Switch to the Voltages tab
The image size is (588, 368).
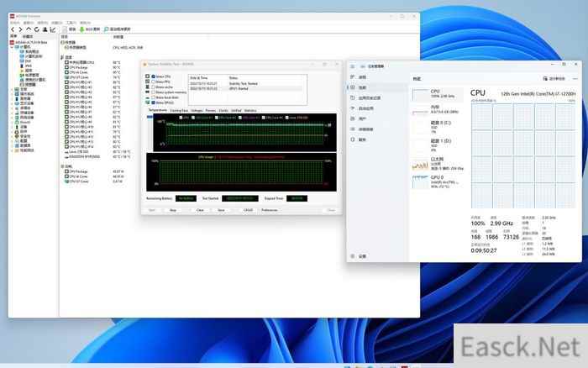click(197, 111)
